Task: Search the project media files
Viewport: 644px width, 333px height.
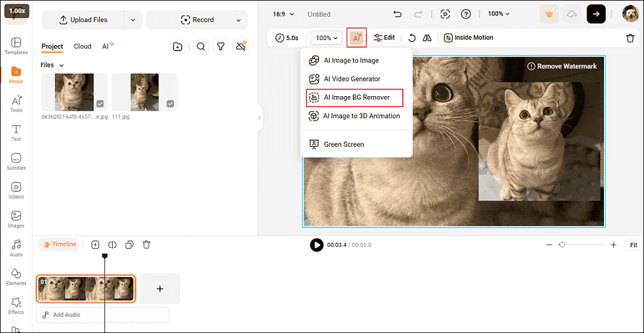Action: click(x=201, y=47)
